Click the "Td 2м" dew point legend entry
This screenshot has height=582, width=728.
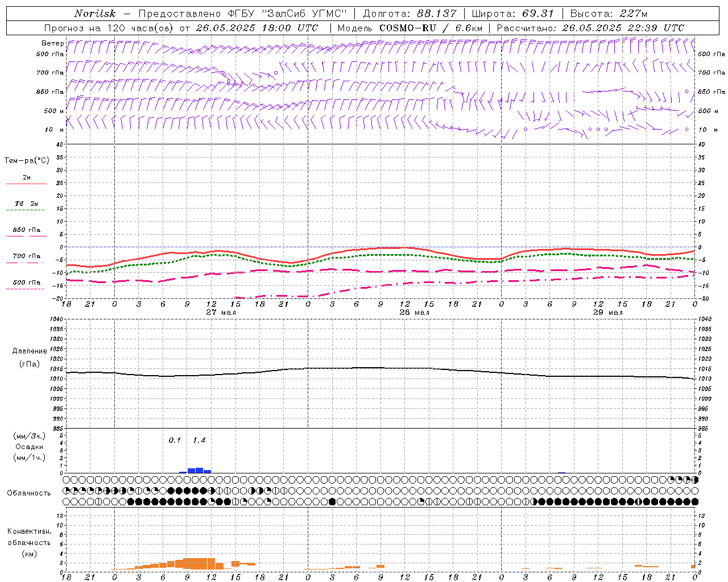pos(26,203)
